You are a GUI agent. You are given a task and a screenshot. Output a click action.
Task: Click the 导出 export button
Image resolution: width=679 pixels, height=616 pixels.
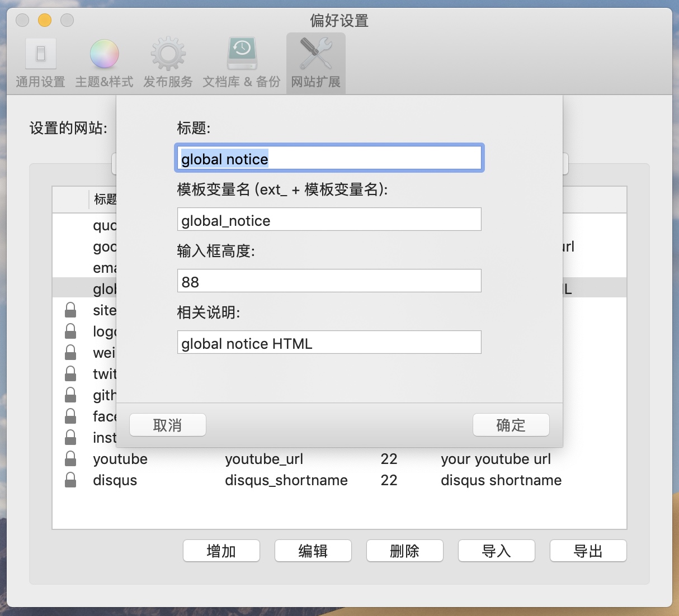pos(588,551)
